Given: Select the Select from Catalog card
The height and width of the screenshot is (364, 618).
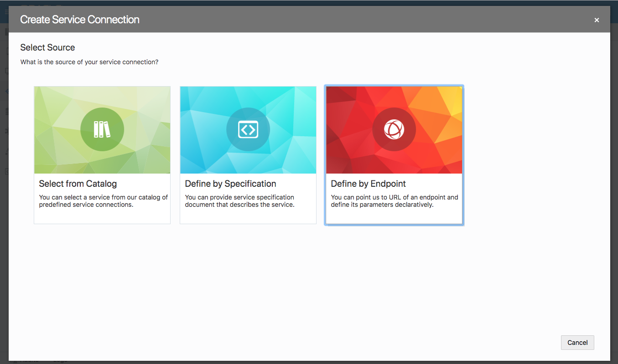Looking at the screenshot, I should pyautogui.click(x=102, y=155).
